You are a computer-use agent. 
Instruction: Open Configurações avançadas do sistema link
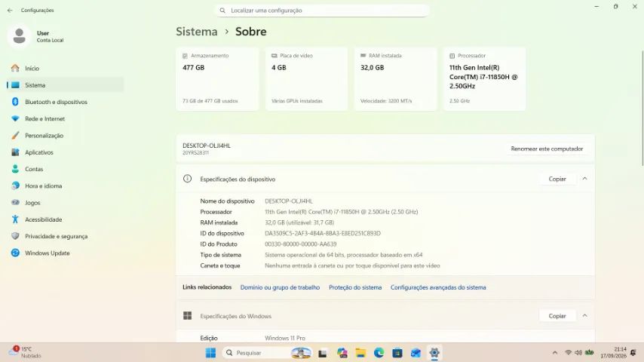(438, 287)
